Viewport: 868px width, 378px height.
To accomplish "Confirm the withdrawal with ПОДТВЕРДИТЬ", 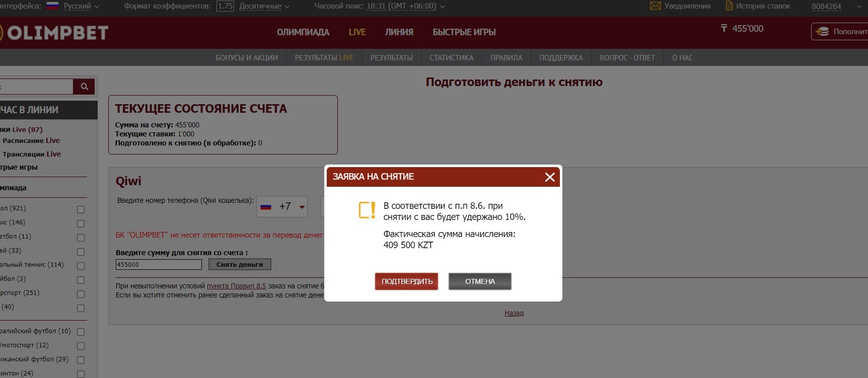I will (x=406, y=281).
